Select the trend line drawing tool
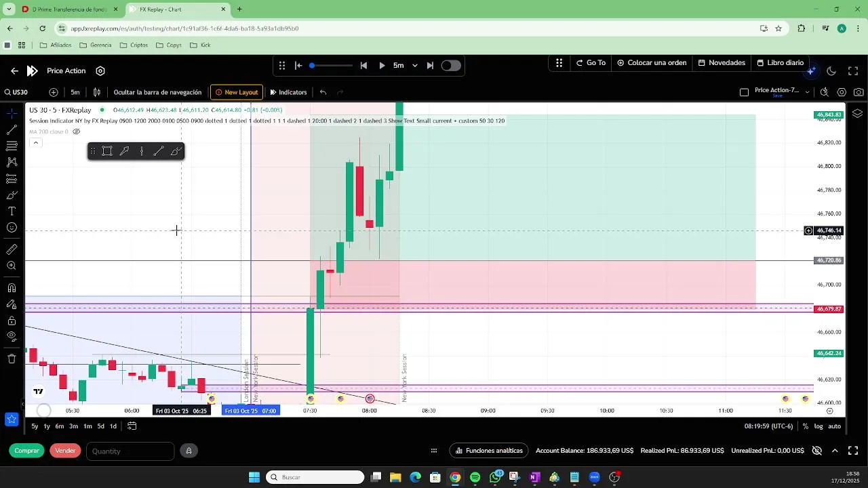Viewport: 868px width, 488px height. [x=12, y=129]
